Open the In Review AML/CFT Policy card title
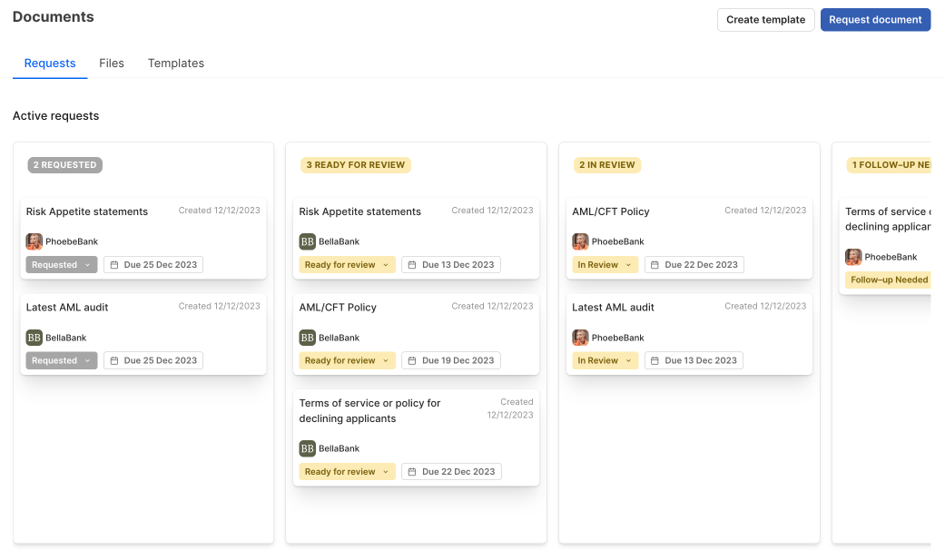This screenshot has height=560, width=945. [611, 211]
